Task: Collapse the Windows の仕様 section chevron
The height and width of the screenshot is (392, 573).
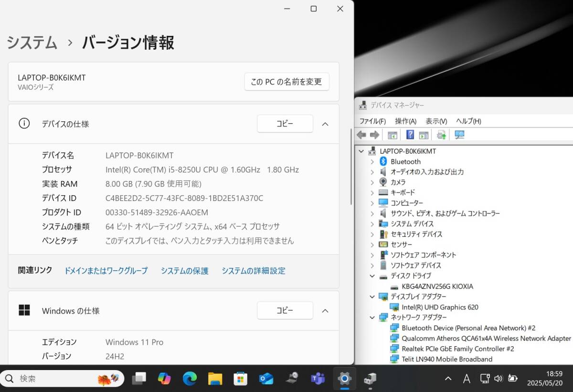Action: pos(325,311)
